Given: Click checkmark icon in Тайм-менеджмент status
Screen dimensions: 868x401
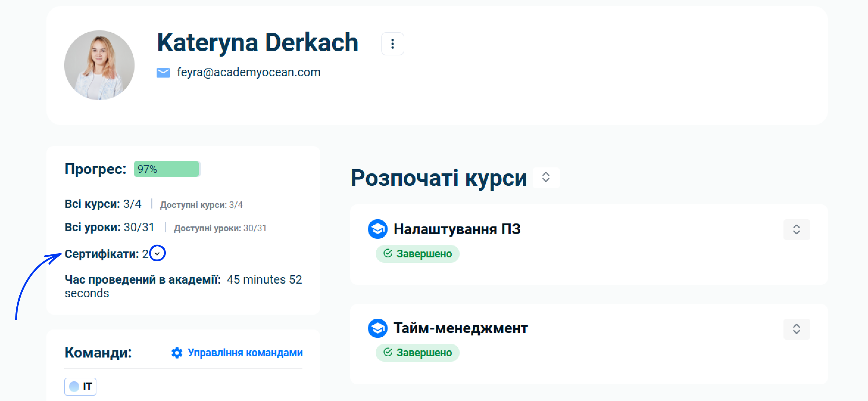Looking at the screenshot, I should pyautogui.click(x=388, y=352).
